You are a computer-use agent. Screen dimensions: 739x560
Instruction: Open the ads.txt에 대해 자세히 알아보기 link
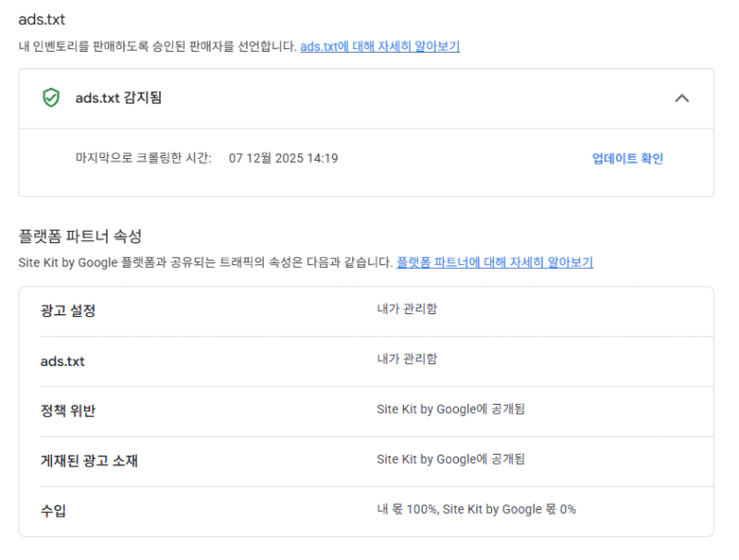pyautogui.click(x=380, y=47)
